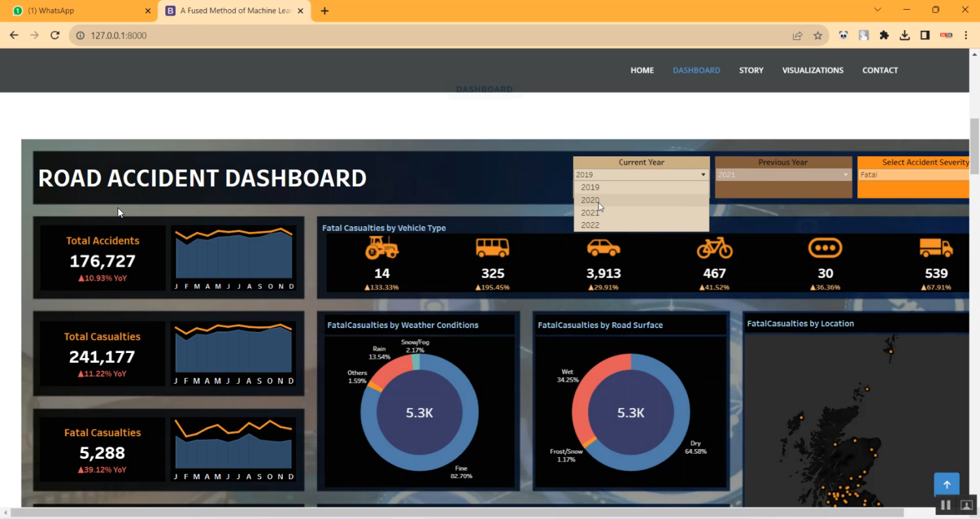The height and width of the screenshot is (519, 980).
Task: Expand the Select Accident Severity dropdown
Action: (x=915, y=175)
